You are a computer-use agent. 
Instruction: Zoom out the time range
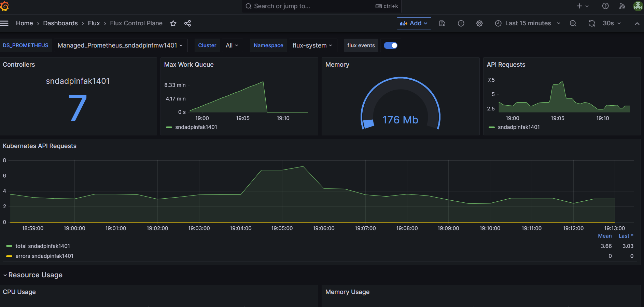tap(573, 23)
